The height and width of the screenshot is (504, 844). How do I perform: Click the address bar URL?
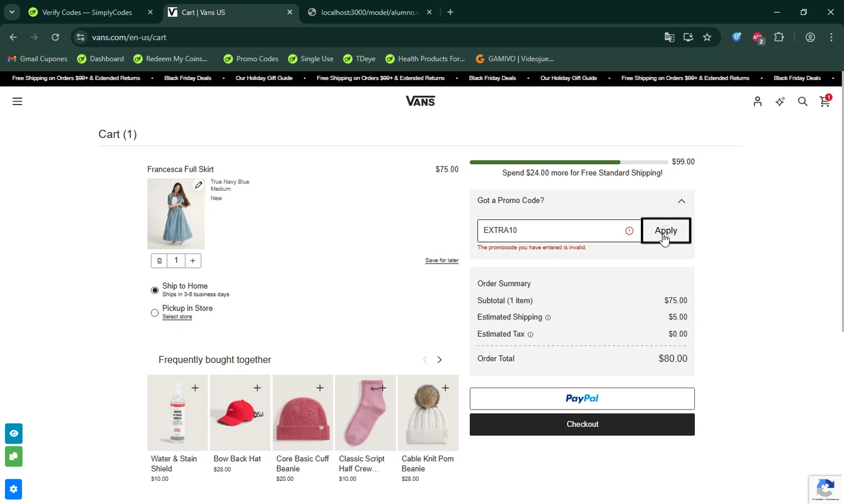[129, 37]
